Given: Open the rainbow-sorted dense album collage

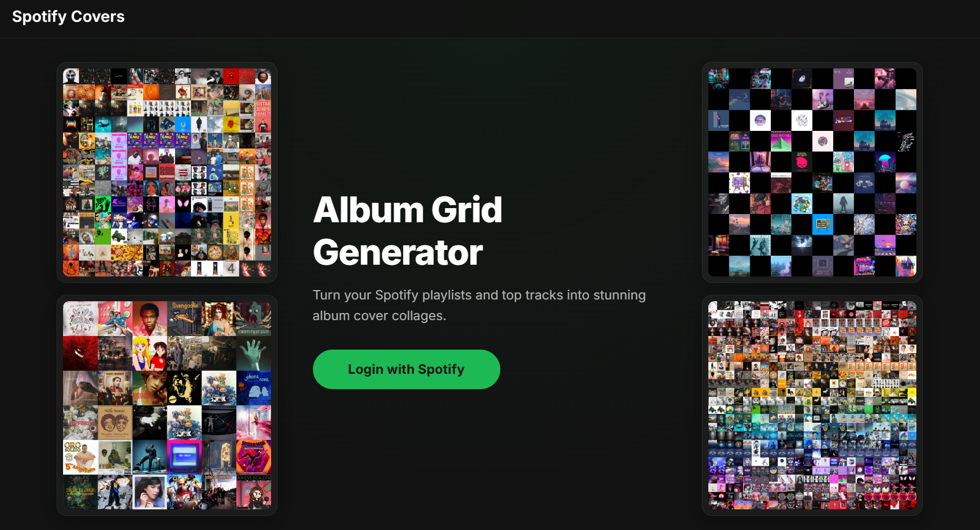Looking at the screenshot, I should click(812, 405).
